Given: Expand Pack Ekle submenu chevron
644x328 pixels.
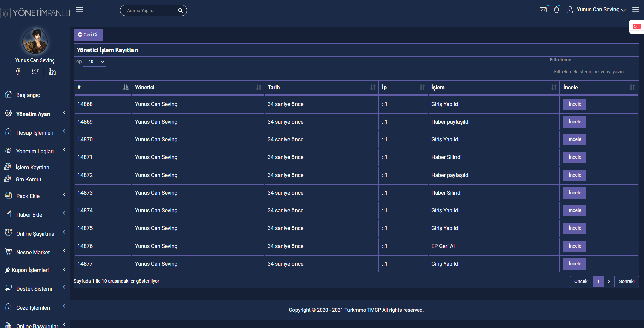Looking at the screenshot, I should [64, 194].
